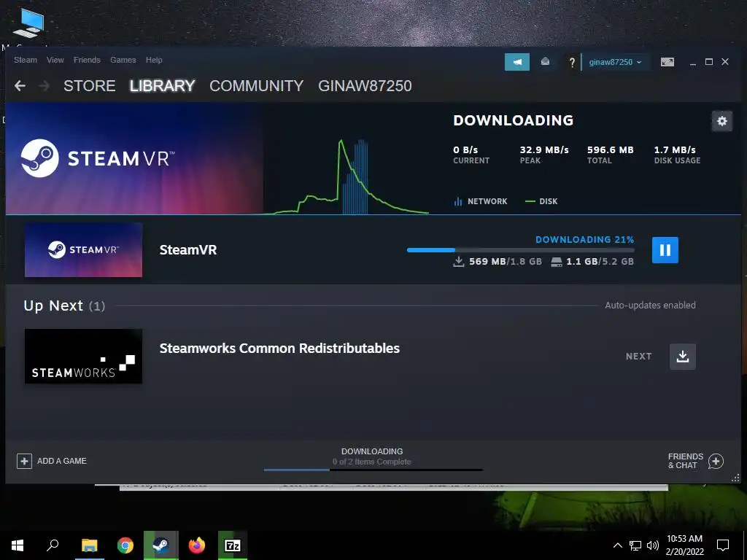Open the inbox envelope icon

[546, 62]
